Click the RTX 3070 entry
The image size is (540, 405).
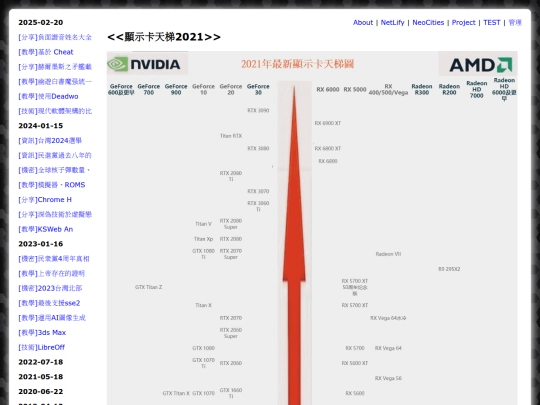click(x=258, y=191)
